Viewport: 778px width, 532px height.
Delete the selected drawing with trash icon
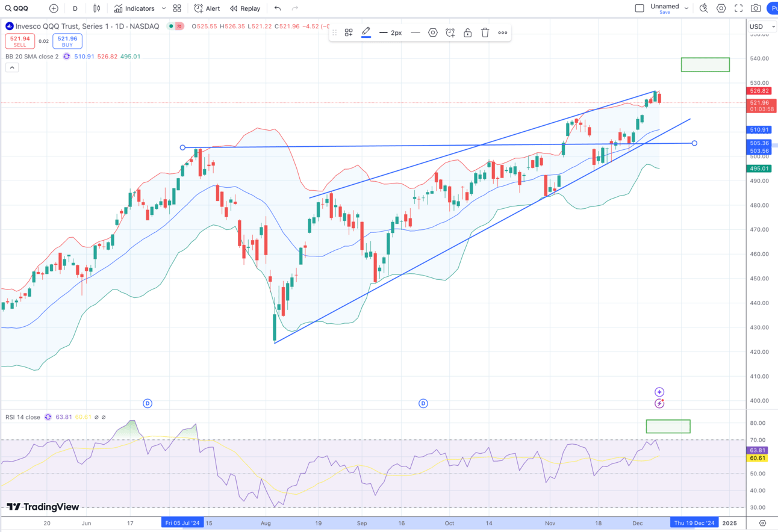tap(485, 32)
